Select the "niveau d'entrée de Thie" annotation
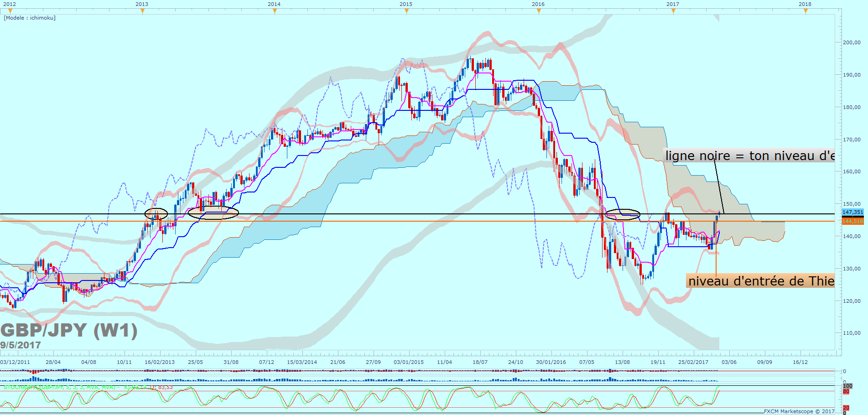 pyautogui.click(x=761, y=281)
